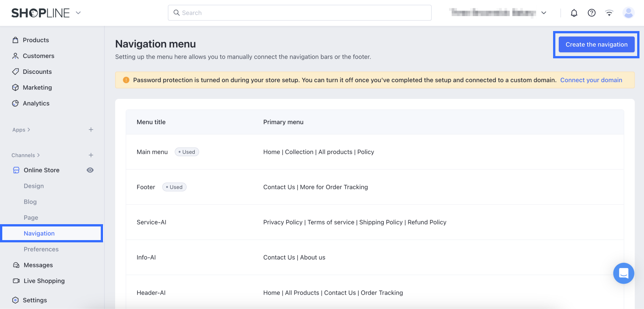Open the Discounts menu item
Image resolution: width=644 pixels, height=309 pixels.
pyautogui.click(x=37, y=72)
